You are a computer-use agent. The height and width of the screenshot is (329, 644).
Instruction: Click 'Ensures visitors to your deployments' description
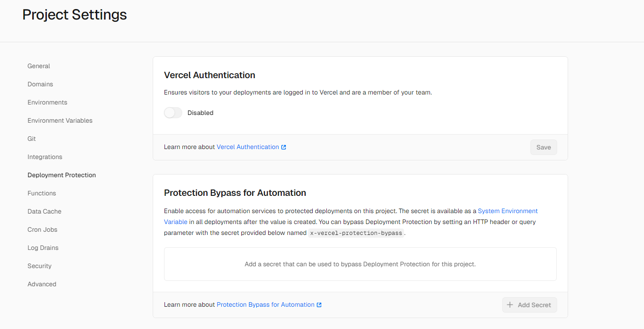tap(298, 92)
